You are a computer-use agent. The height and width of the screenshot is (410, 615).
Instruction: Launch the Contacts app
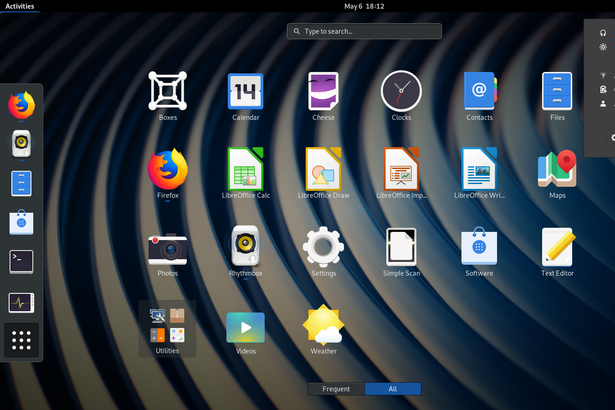coord(479,96)
